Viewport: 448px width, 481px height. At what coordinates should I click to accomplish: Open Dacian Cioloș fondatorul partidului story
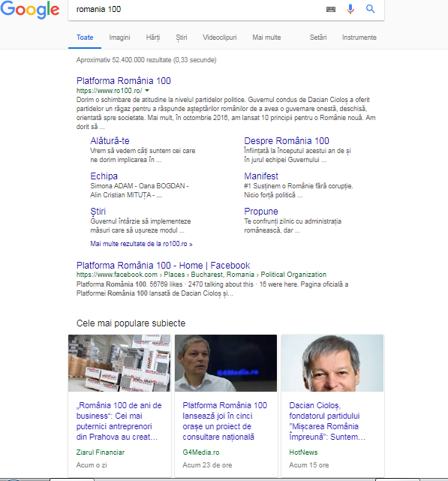pos(327,421)
